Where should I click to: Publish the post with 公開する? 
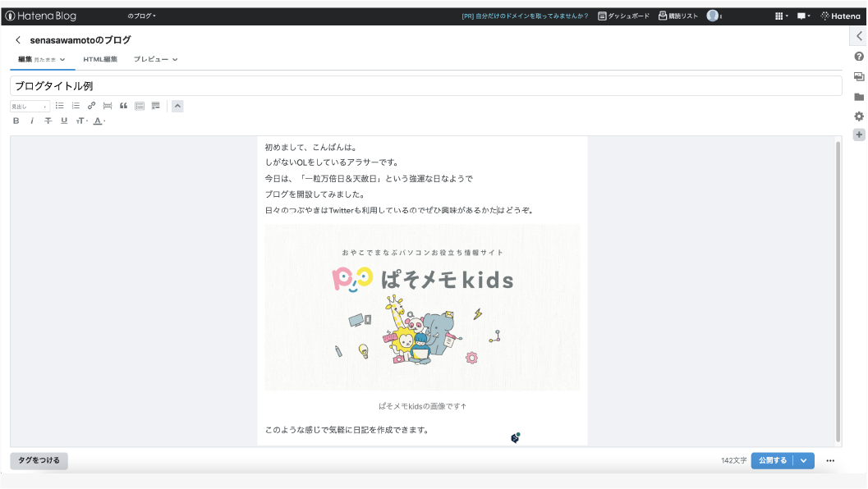click(x=772, y=460)
